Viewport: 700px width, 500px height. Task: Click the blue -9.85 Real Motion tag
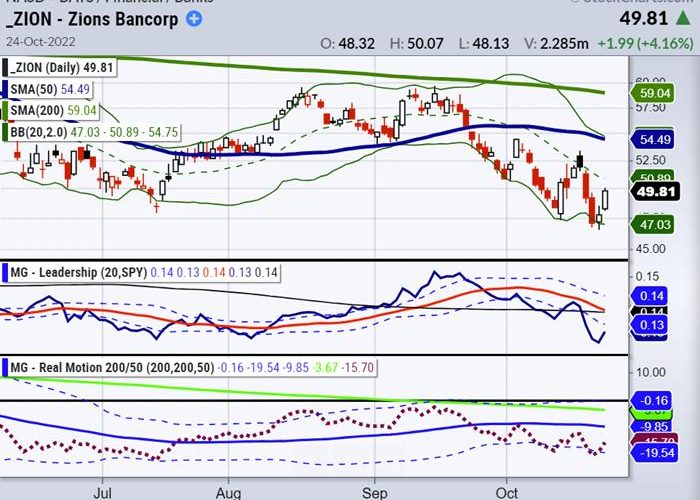(653, 426)
